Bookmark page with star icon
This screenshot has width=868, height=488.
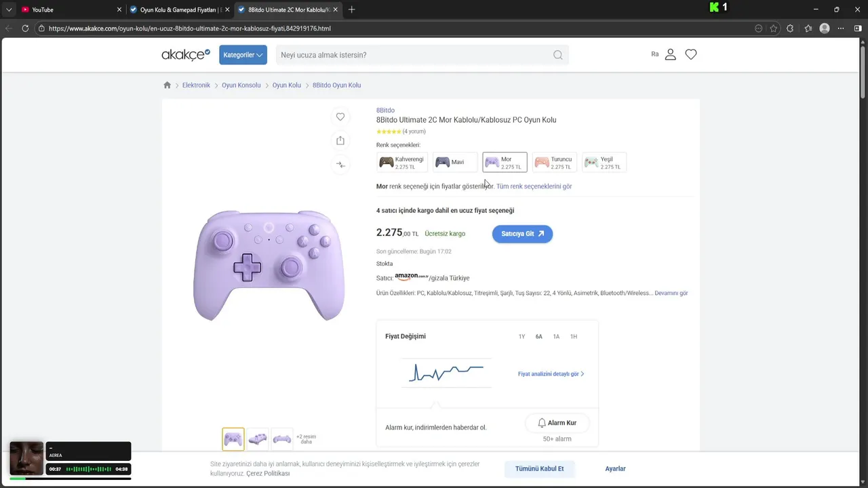click(774, 28)
